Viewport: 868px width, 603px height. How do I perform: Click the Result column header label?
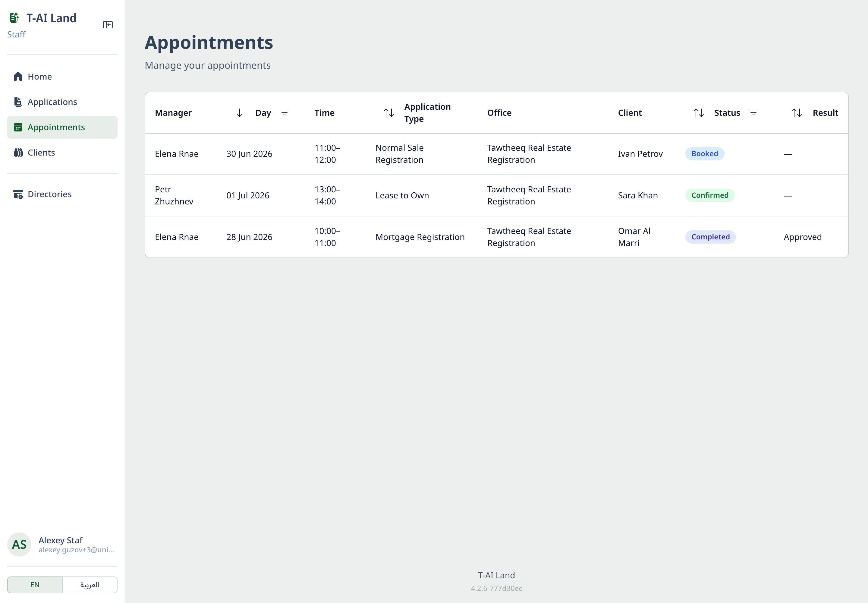[x=825, y=113]
